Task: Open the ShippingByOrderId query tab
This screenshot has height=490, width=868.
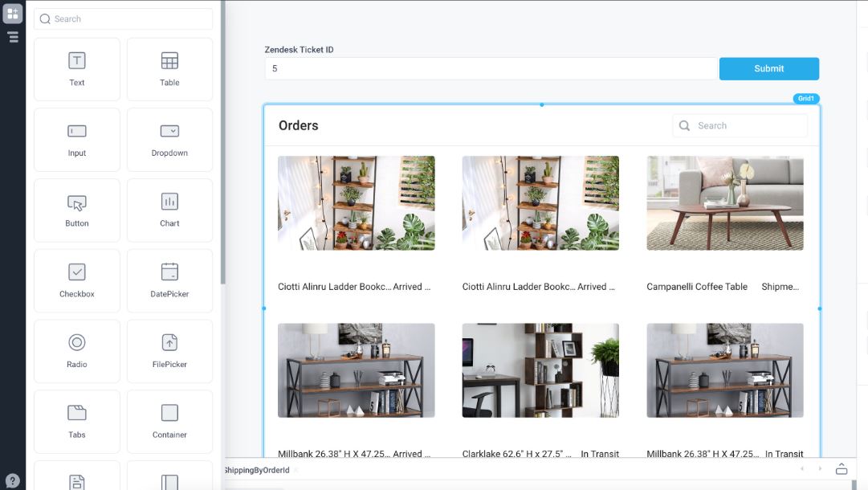Action: coord(257,470)
